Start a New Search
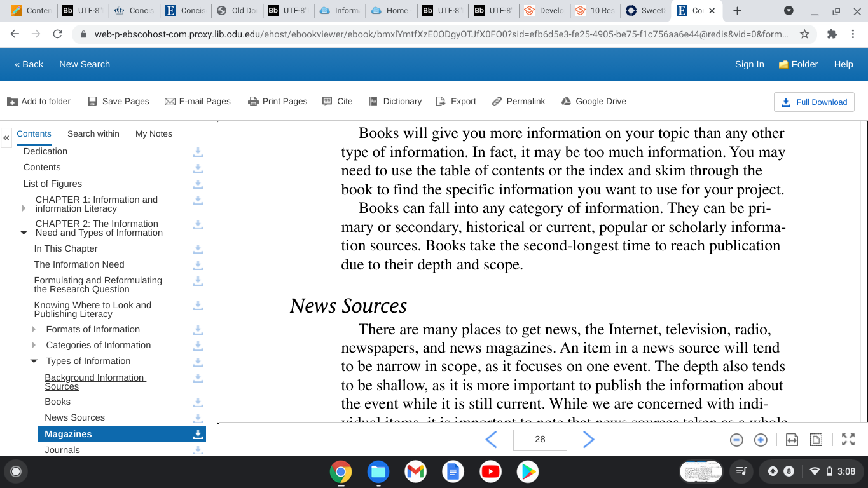Viewport: 868px width, 488px height. pos(85,64)
